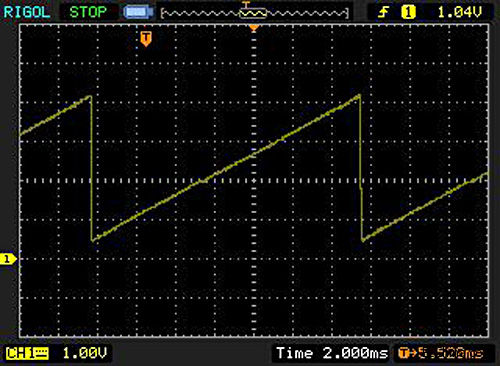Click the T marker above overview bar
This screenshot has width=500, height=366.
coord(246,5)
